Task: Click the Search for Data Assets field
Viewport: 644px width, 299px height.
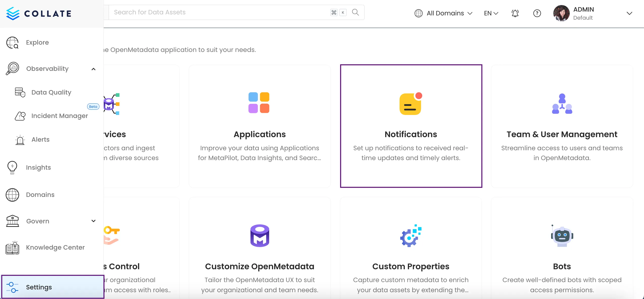Action: pos(219,12)
